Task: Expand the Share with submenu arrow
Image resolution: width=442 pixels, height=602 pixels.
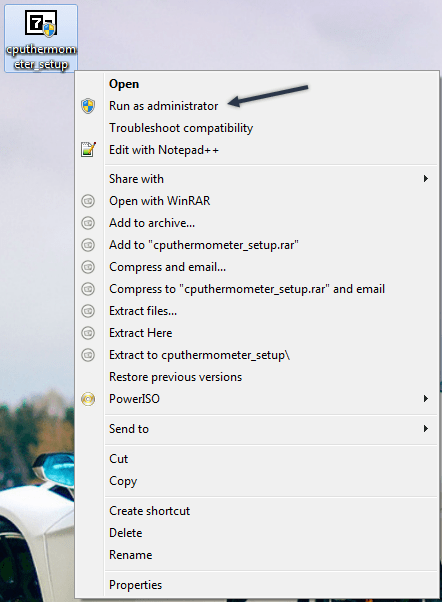Action: click(x=425, y=179)
